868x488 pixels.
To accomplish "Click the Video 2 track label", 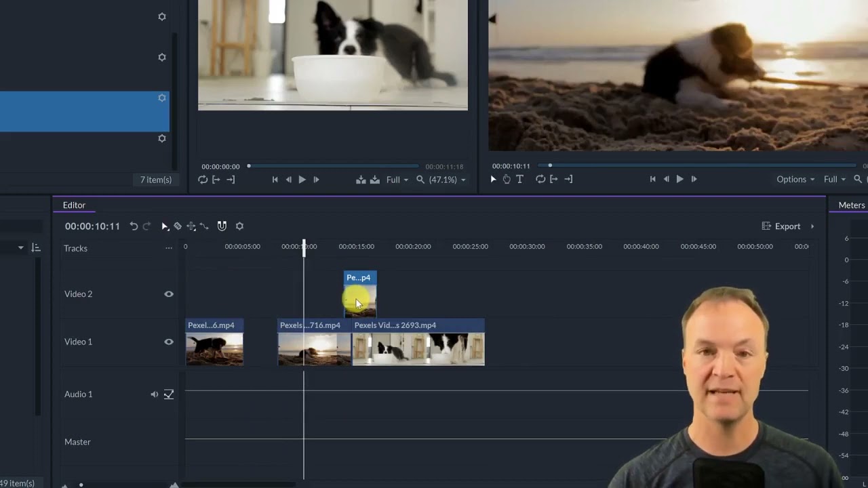I will click(x=78, y=294).
